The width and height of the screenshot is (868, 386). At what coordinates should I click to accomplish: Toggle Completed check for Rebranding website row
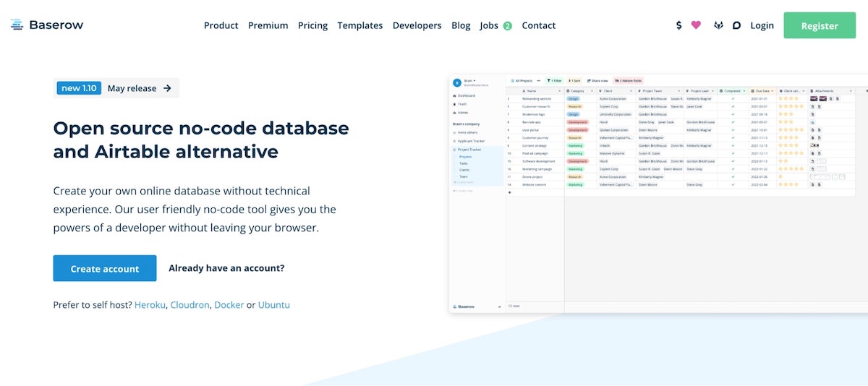(x=733, y=98)
